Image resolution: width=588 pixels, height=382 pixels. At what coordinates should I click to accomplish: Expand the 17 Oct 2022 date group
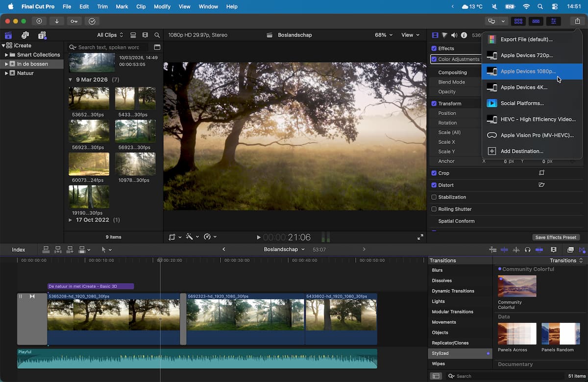tap(71, 220)
